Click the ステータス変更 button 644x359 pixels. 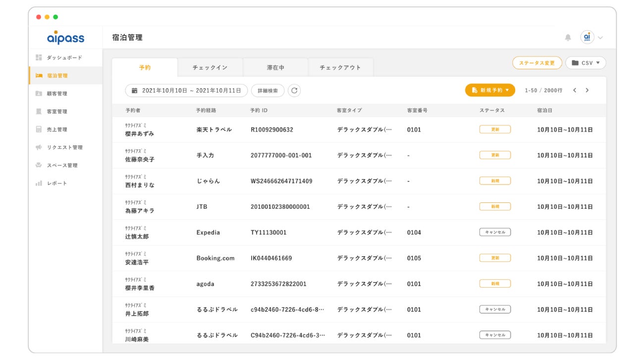click(537, 63)
